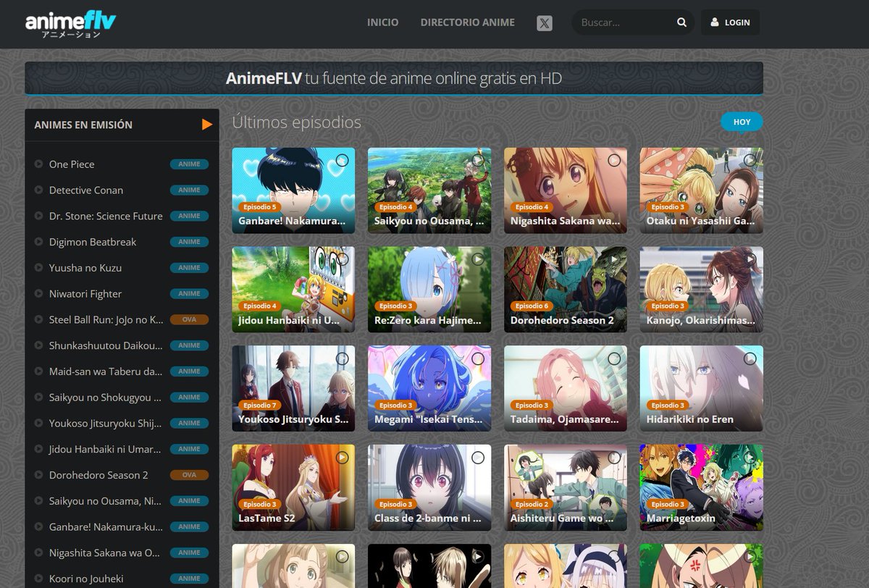The height and width of the screenshot is (588, 869).
Task: Open Nigashita Sakana wa O... in sidebar
Action: click(106, 553)
